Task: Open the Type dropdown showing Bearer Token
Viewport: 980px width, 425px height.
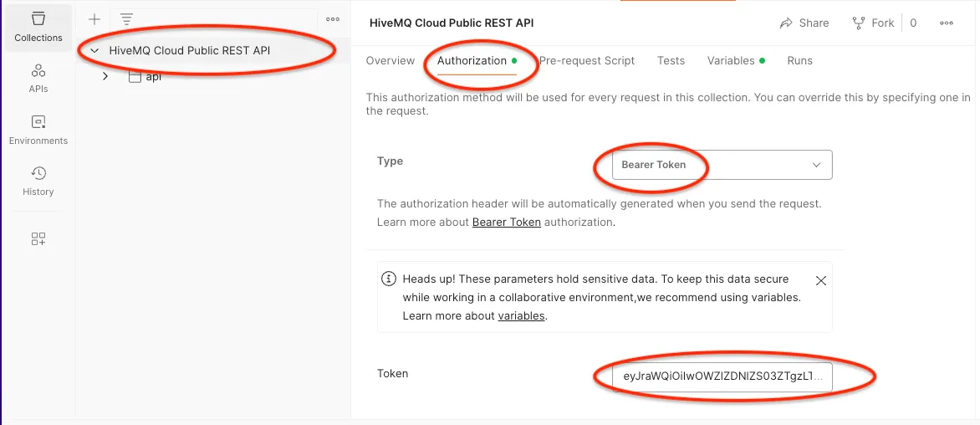Action: click(722, 165)
